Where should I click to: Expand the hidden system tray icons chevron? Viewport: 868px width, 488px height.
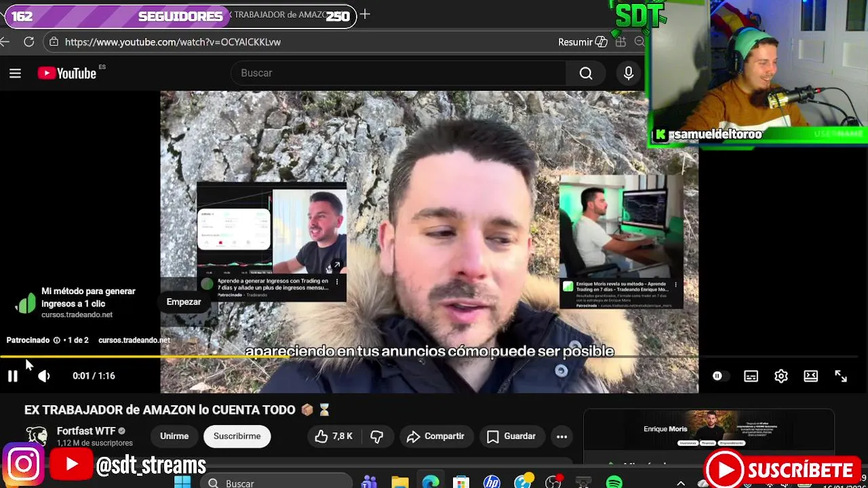coord(681,483)
